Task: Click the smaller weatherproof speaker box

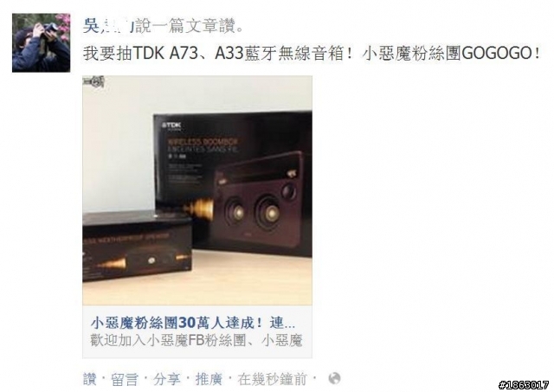Action: coord(137,246)
